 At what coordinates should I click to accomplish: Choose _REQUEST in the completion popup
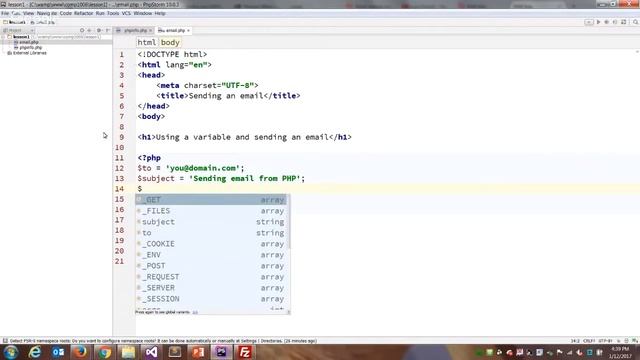click(x=211, y=277)
